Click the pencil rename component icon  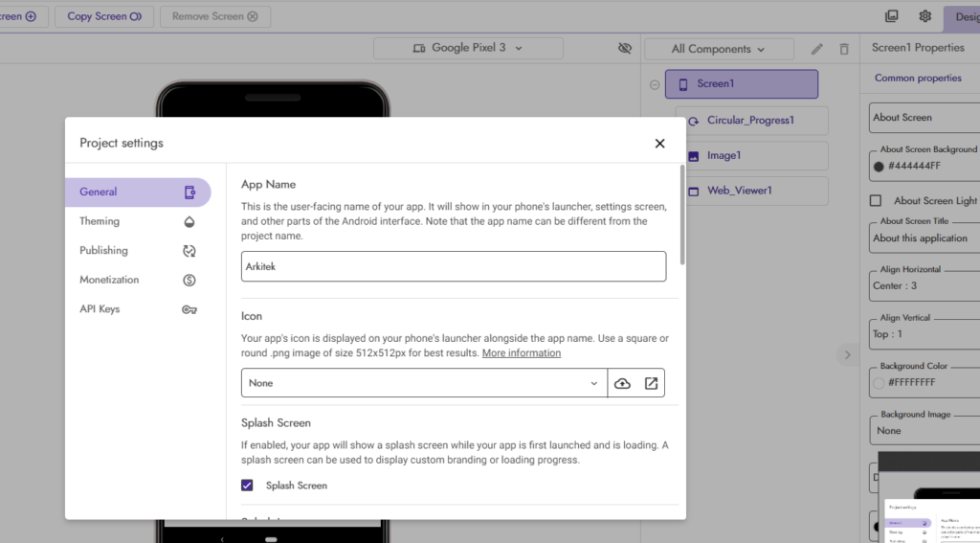tap(816, 49)
